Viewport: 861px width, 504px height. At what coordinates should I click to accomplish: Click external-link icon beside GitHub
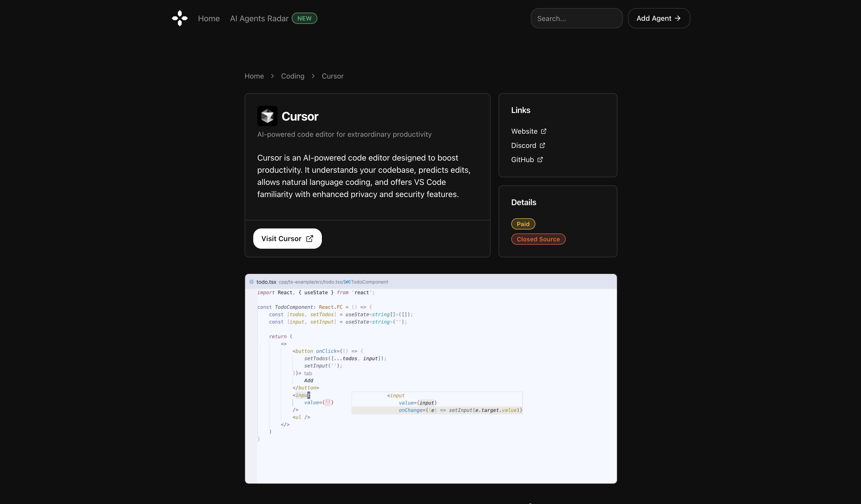(540, 160)
